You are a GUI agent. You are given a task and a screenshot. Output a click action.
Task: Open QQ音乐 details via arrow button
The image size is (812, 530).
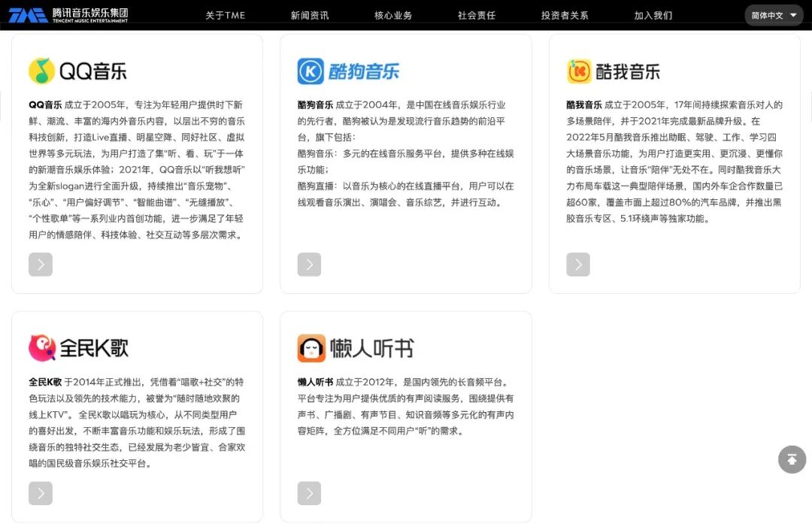pyautogui.click(x=41, y=265)
